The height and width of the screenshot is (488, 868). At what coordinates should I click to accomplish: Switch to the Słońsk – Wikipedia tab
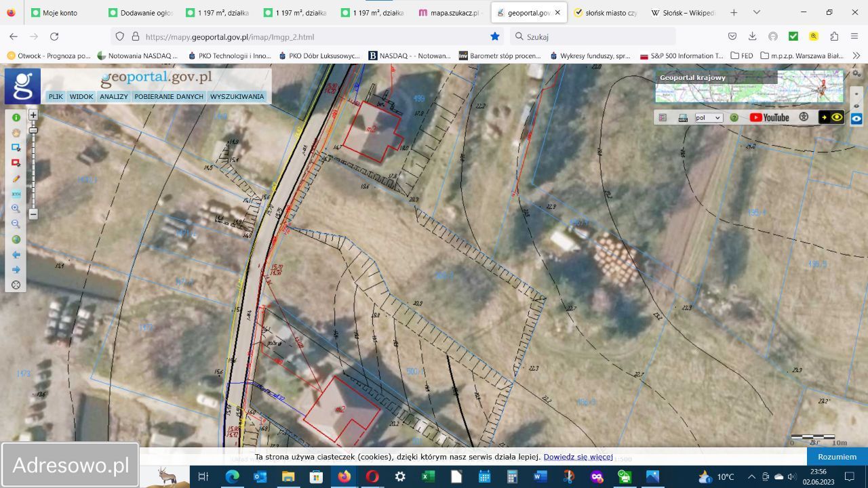[683, 13]
